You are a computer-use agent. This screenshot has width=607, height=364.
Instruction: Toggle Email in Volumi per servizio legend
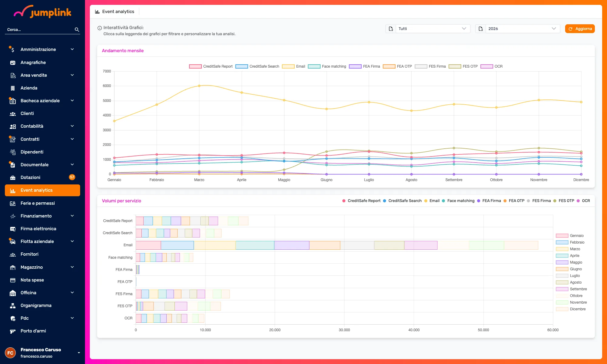[432, 201]
